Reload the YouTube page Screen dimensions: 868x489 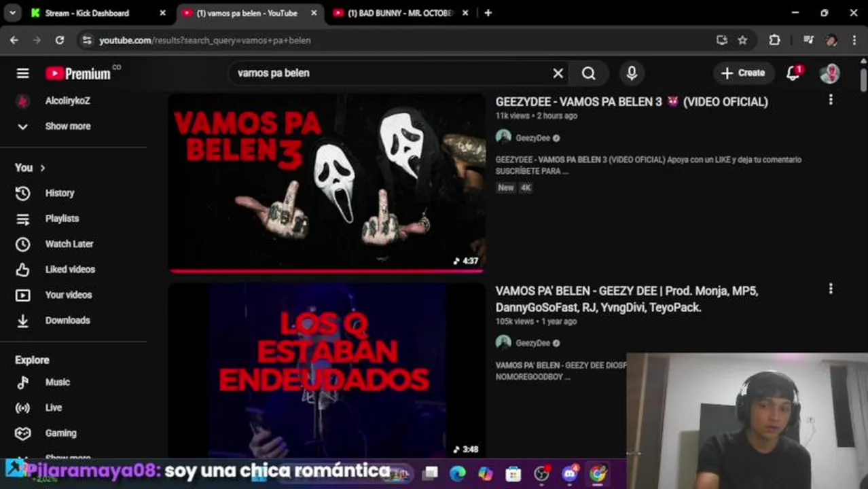[x=60, y=40]
